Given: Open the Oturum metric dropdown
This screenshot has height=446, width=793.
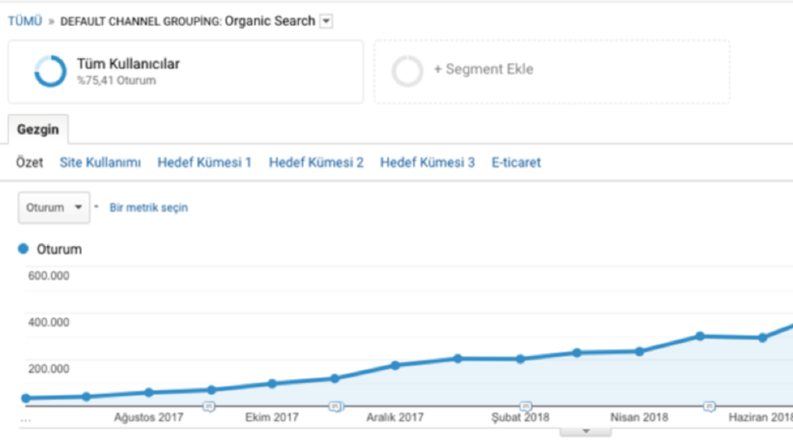Looking at the screenshot, I should pos(54,207).
